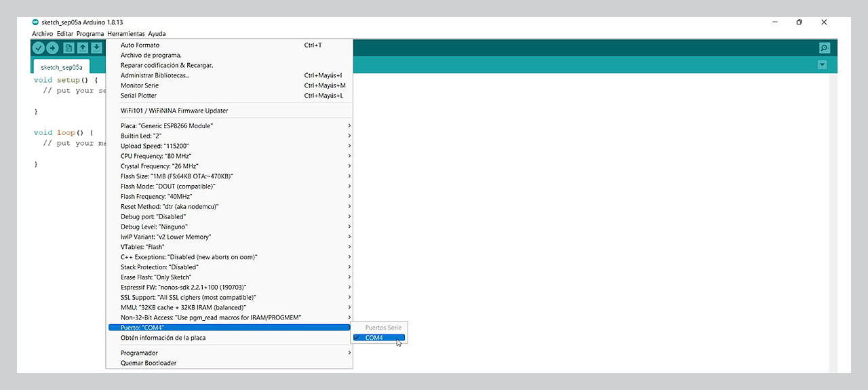Screen dimensions: 868x390
Task: Click the New sketch toolbar icon
Action: [x=68, y=47]
